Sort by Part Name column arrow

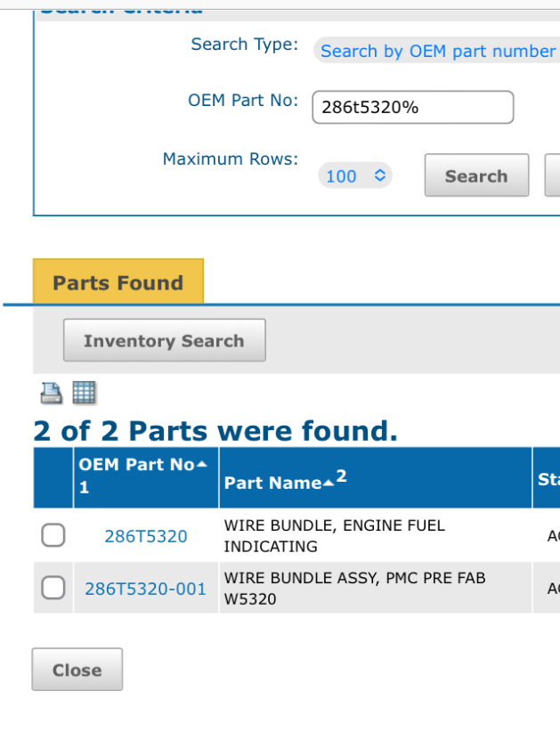point(329,483)
